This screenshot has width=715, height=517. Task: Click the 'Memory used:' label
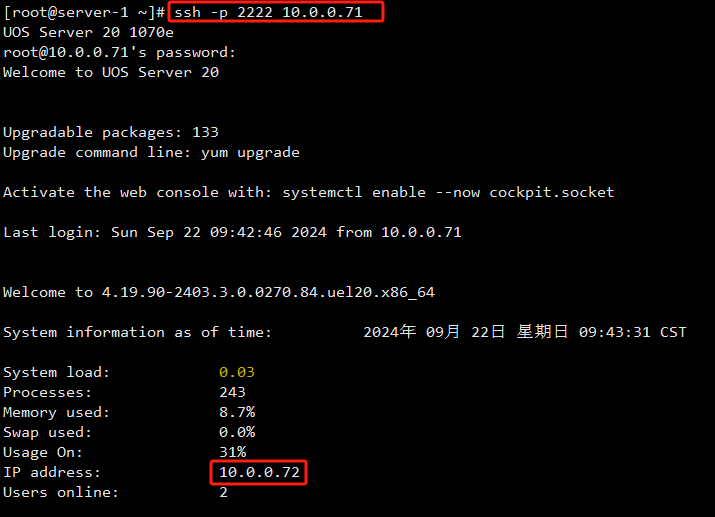click(x=57, y=413)
